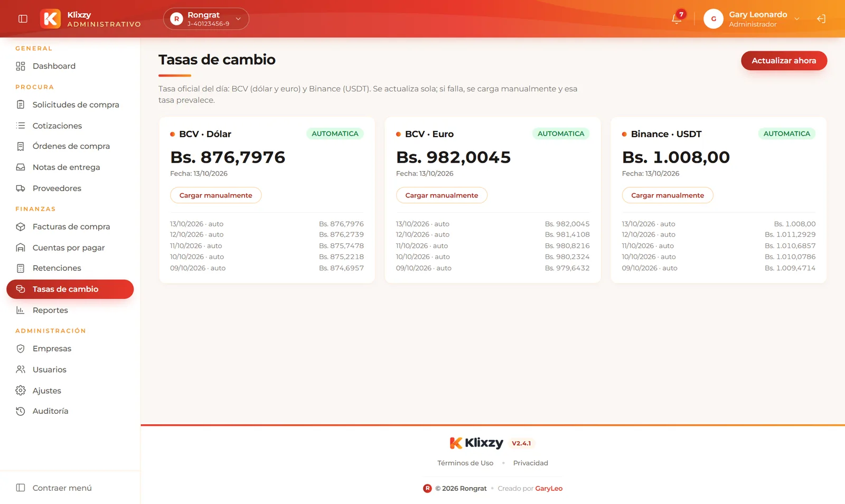845x504 pixels.
Task: Click the V2.4.1 version badge in footer
Action: (521, 443)
